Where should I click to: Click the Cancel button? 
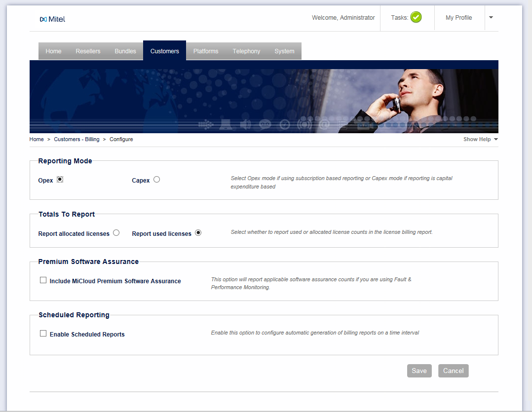453,371
